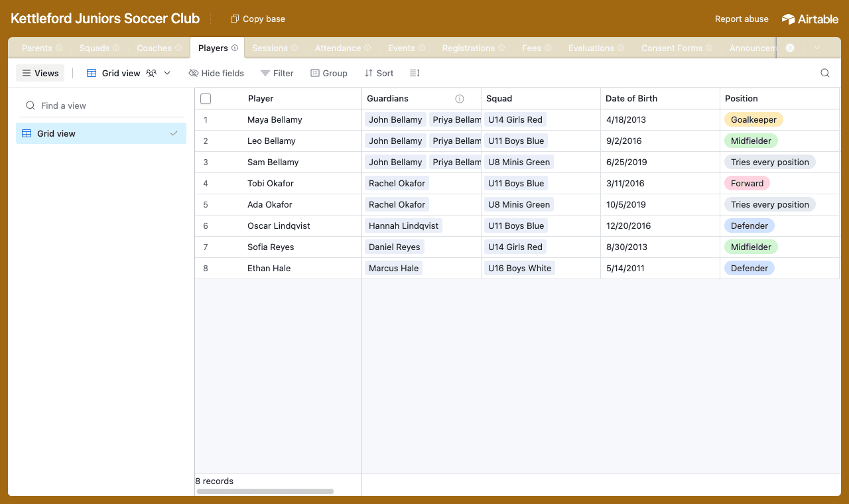This screenshot has height=504, width=849.
Task: Tick the select-all checkbox in the header
Action: coord(206,99)
